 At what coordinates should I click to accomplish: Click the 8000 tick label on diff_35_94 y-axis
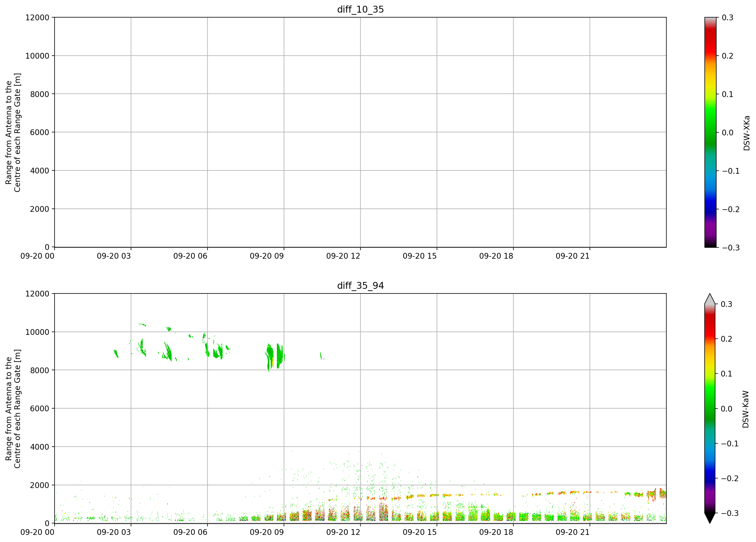click(x=39, y=370)
